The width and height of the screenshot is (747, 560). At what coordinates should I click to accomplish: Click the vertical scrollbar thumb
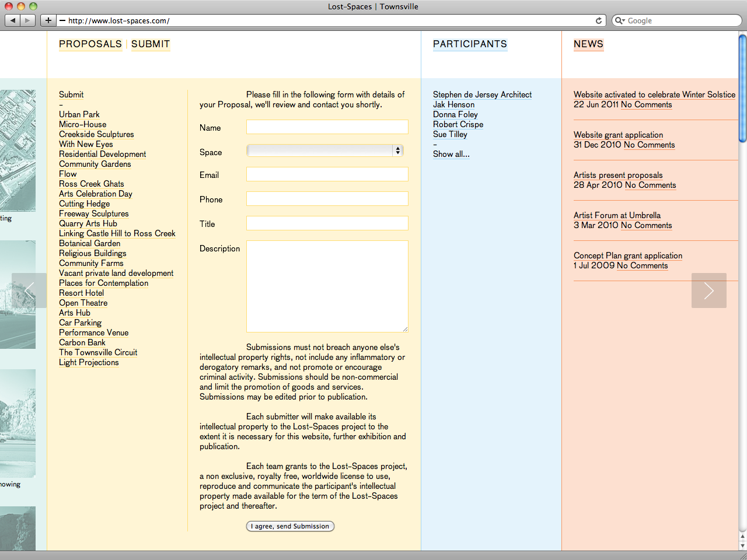coord(742,88)
